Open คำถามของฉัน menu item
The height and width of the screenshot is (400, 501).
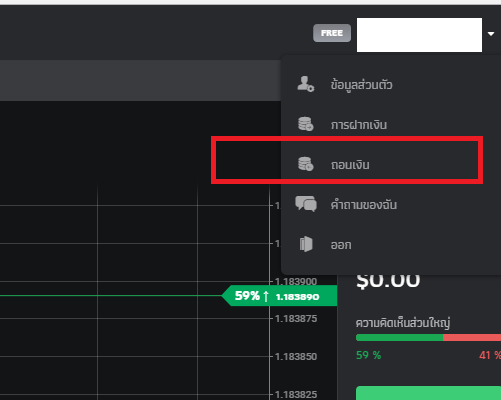(364, 204)
